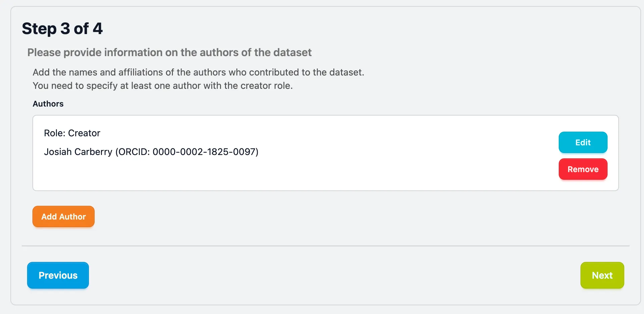This screenshot has width=644, height=314.
Task: Click the "Authors" section label
Action: (x=48, y=104)
